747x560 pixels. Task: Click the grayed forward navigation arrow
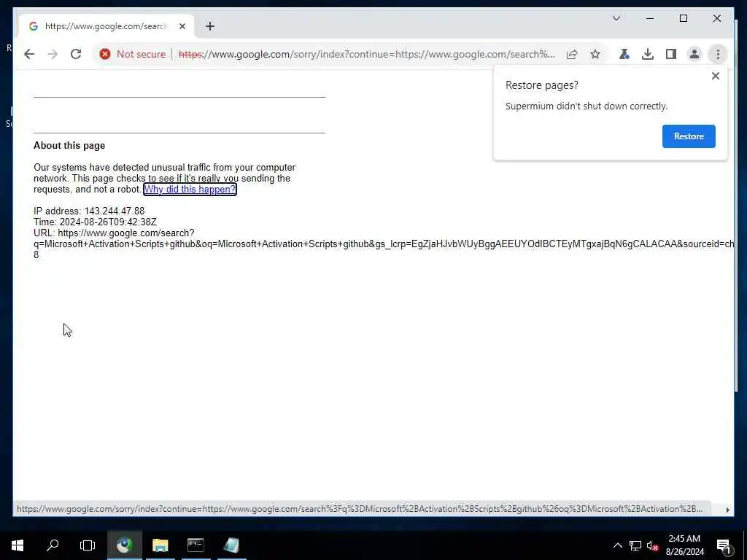53,54
